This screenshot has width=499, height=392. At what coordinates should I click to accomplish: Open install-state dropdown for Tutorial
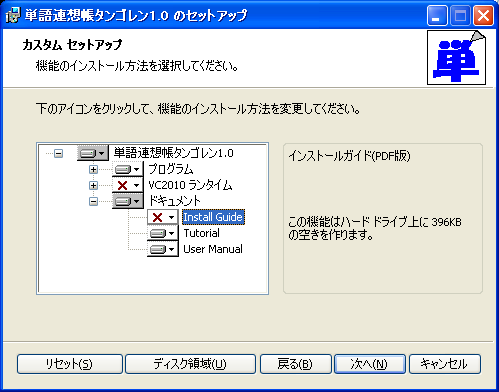[x=163, y=233]
